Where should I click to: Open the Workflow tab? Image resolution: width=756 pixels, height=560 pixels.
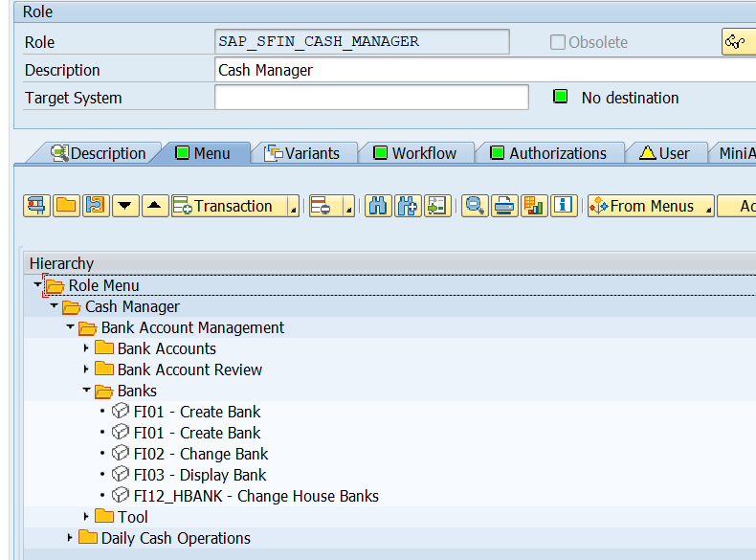pos(423,153)
